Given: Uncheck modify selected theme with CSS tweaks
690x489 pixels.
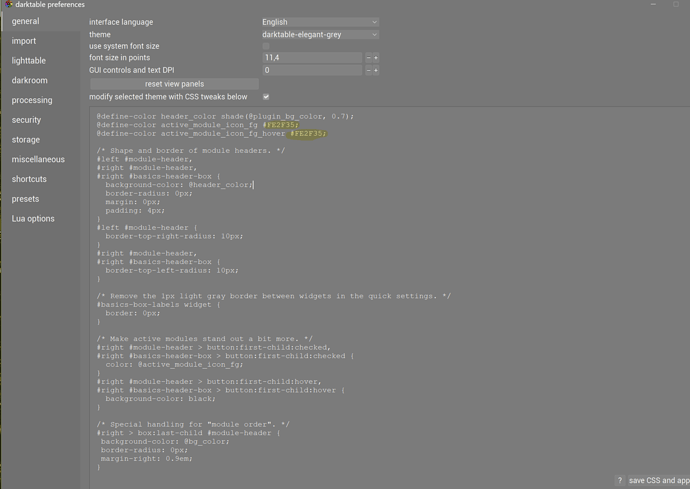Looking at the screenshot, I should coord(266,97).
